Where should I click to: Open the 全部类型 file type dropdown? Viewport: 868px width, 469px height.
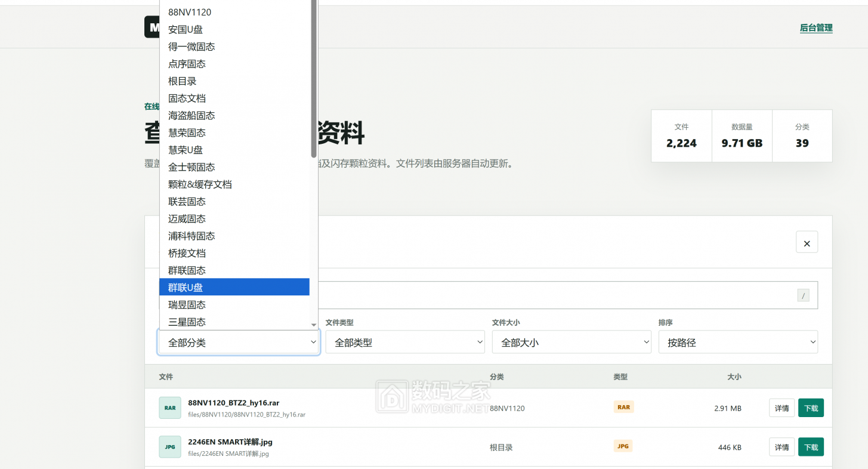pyautogui.click(x=405, y=343)
